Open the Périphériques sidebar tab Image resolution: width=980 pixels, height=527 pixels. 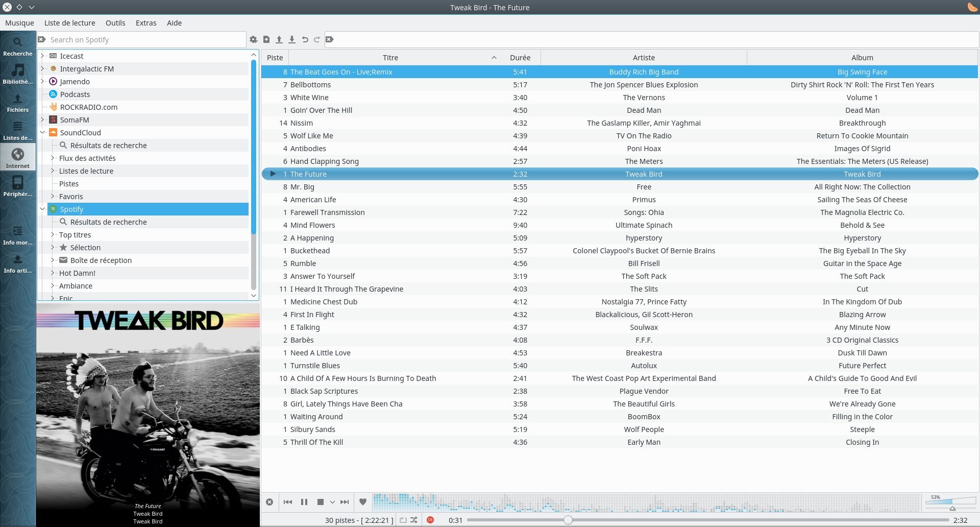click(x=18, y=185)
